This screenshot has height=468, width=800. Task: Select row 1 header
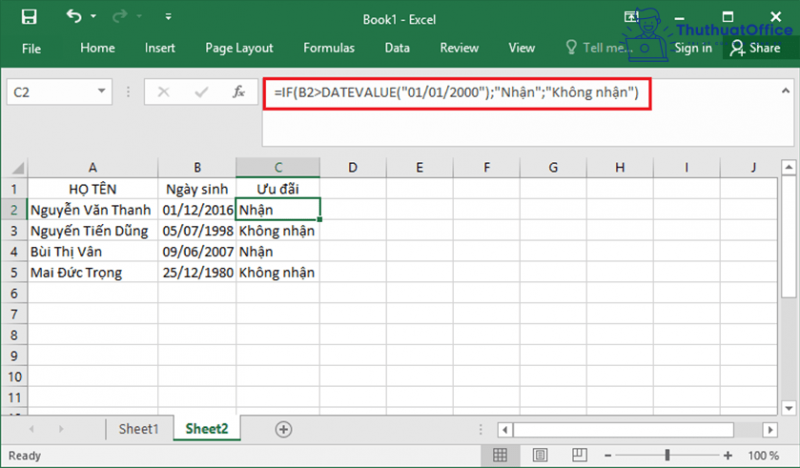coord(14,189)
